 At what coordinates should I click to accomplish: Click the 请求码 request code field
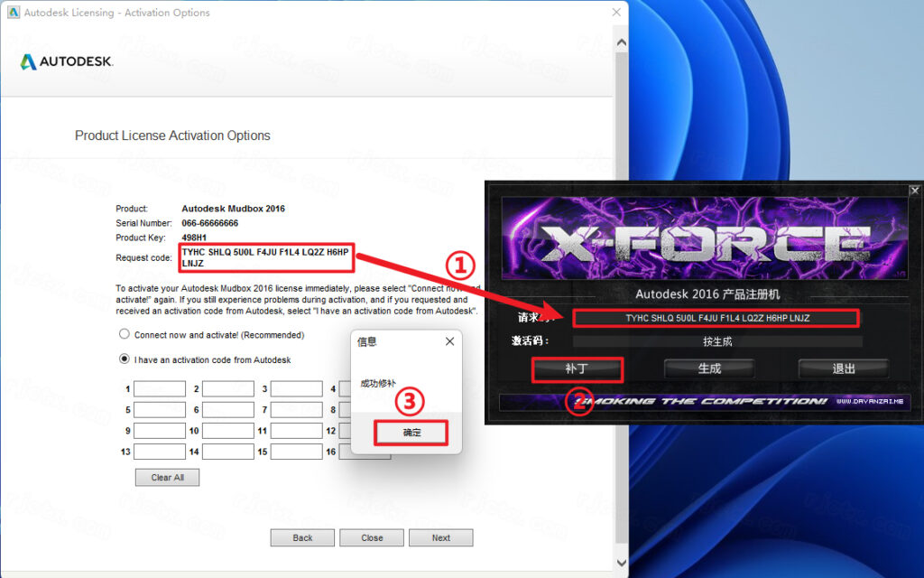pos(716,318)
